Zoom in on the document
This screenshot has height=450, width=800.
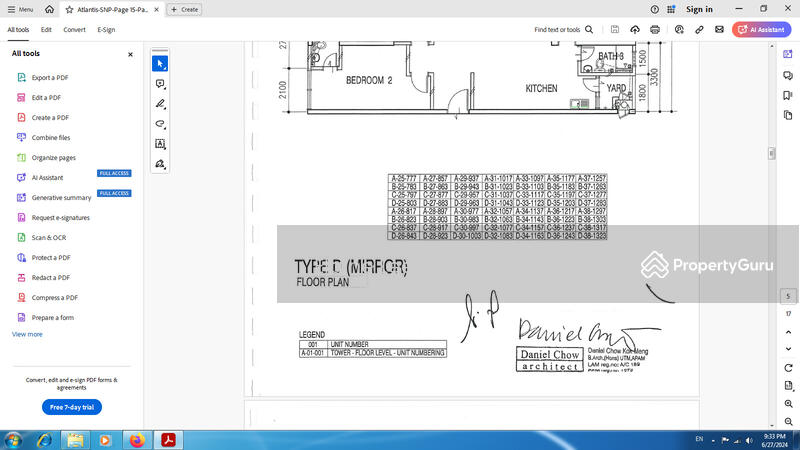[788, 404]
